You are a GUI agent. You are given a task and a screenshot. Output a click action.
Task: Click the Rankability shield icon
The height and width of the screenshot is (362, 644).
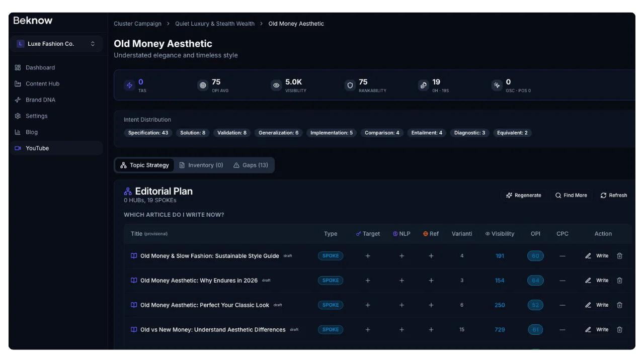pyautogui.click(x=350, y=85)
